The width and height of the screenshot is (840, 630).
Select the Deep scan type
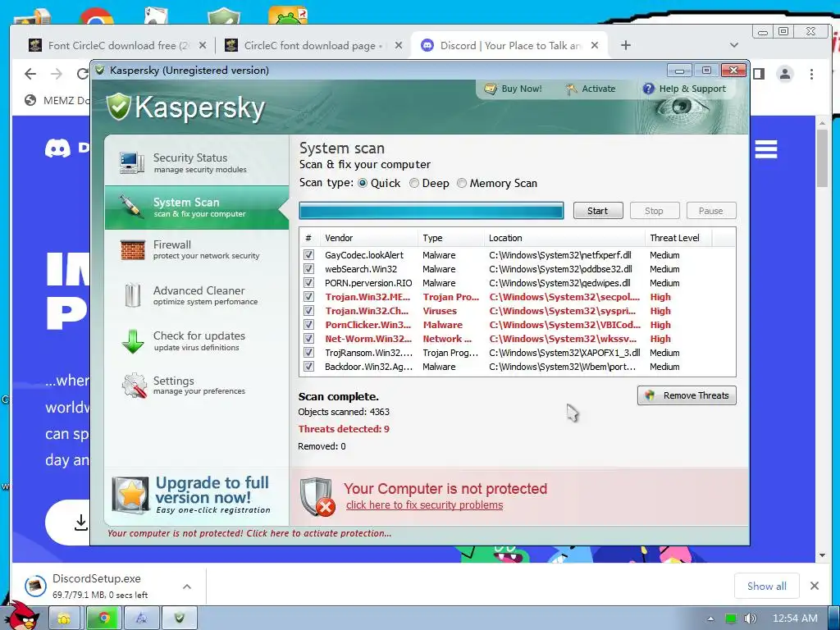point(414,183)
